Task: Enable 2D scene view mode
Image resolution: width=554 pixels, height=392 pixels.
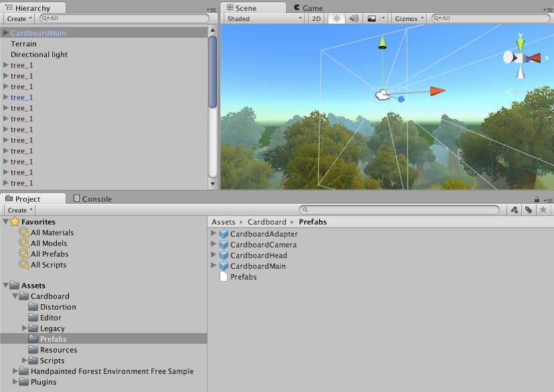Action: (316, 19)
